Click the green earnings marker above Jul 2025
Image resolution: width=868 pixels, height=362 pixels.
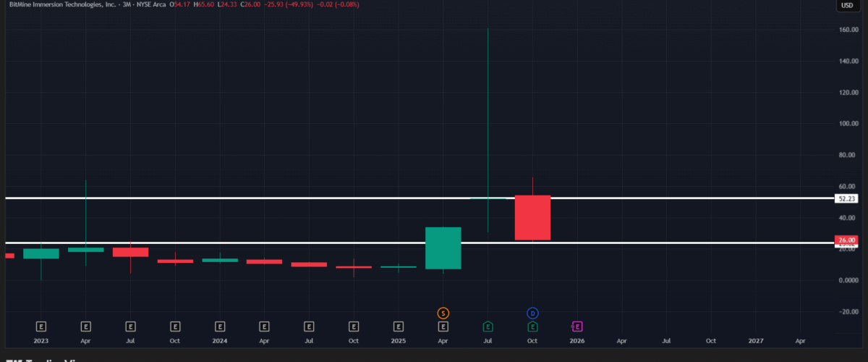click(x=488, y=327)
